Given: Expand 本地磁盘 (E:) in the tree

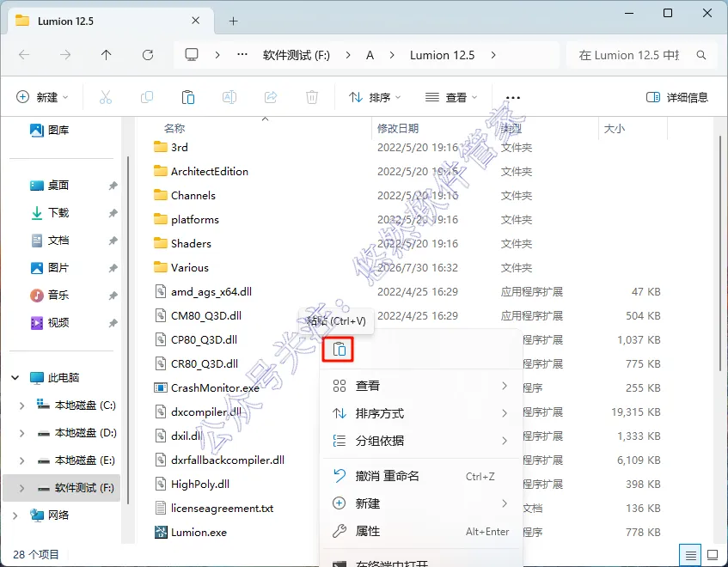Looking at the screenshot, I should pyautogui.click(x=21, y=460).
